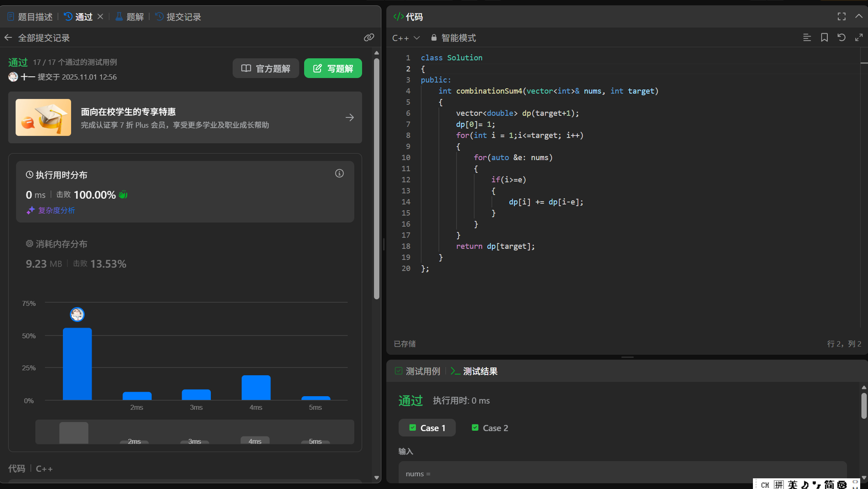The image size is (868, 489).
Task: Click the green 写题解 button
Action: 333,68
